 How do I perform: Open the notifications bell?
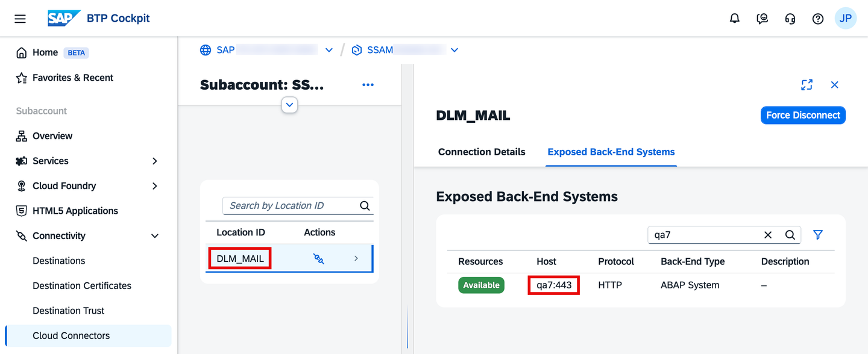735,19
